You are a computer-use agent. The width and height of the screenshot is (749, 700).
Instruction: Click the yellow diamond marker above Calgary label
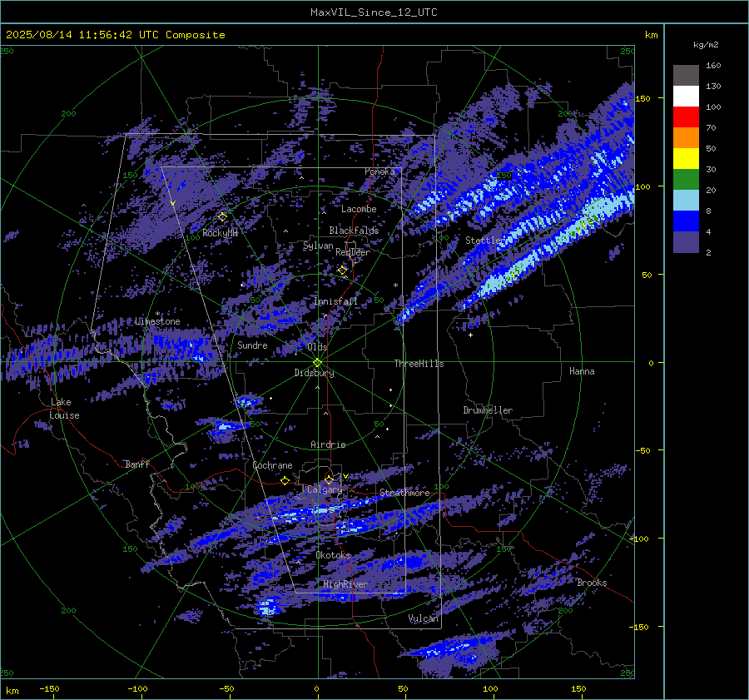pos(329,479)
